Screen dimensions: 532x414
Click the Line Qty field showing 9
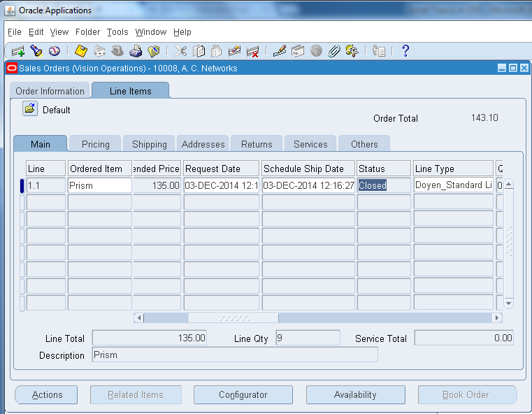point(308,338)
